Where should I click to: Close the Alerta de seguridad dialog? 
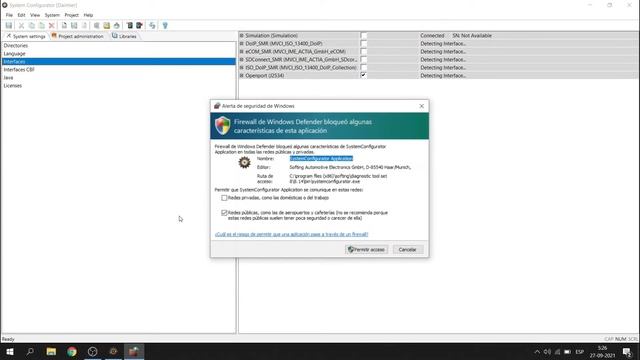click(x=422, y=106)
